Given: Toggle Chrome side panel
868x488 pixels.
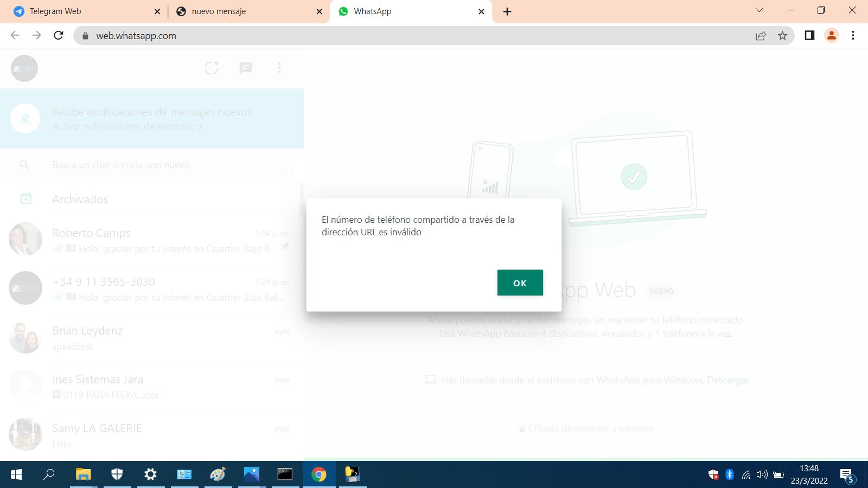Looking at the screenshot, I should pos(809,35).
